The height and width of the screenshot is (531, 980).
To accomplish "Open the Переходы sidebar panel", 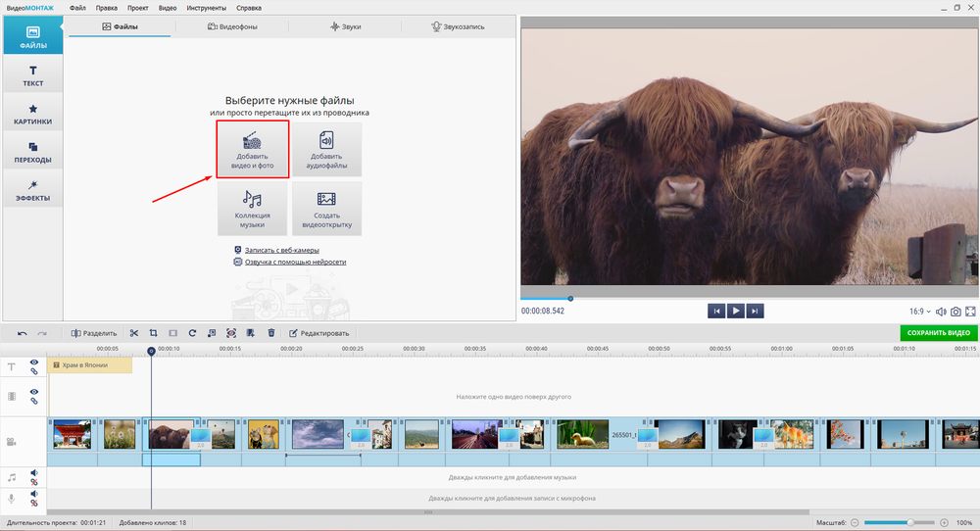I will pos(31,152).
